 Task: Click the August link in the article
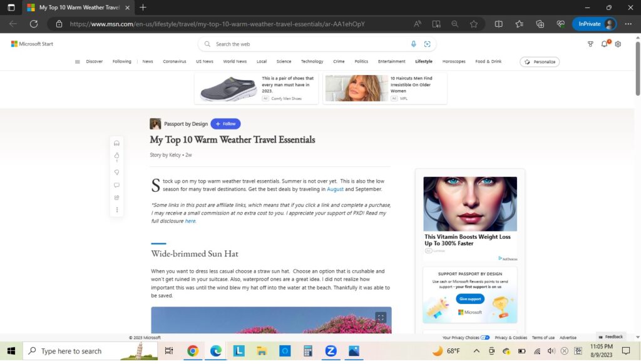pyautogui.click(x=335, y=189)
